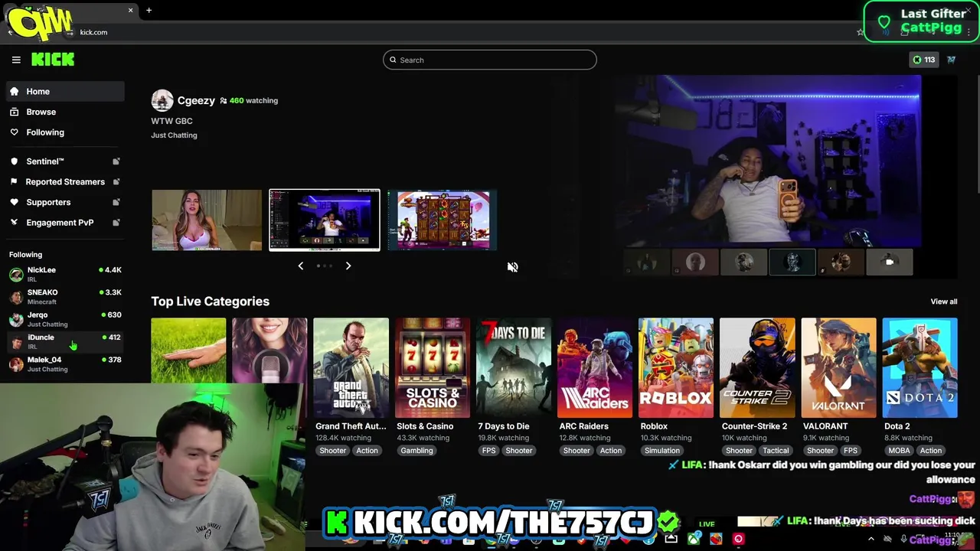This screenshot has width=980, height=551.
Task: Close the current browser tab
Action: [130, 11]
